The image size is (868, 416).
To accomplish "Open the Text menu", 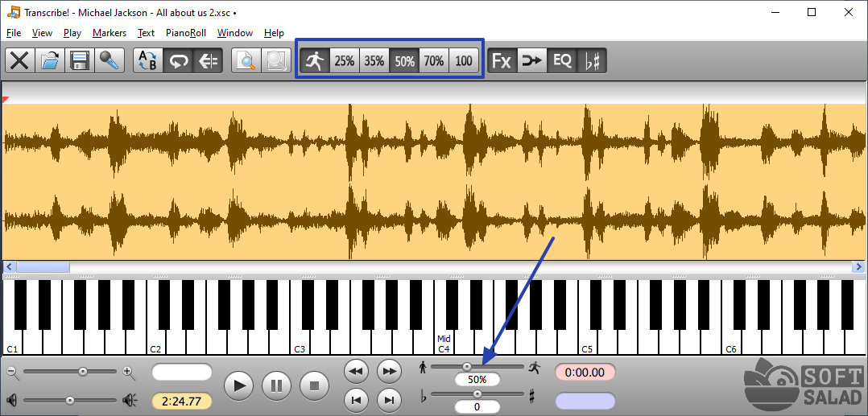I will [x=147, y=33].
